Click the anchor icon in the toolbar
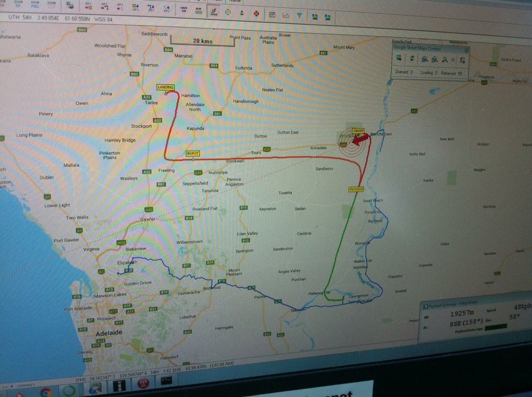This screenshot has height=397, width=532. pyautogui.click(x=242, y=13)
